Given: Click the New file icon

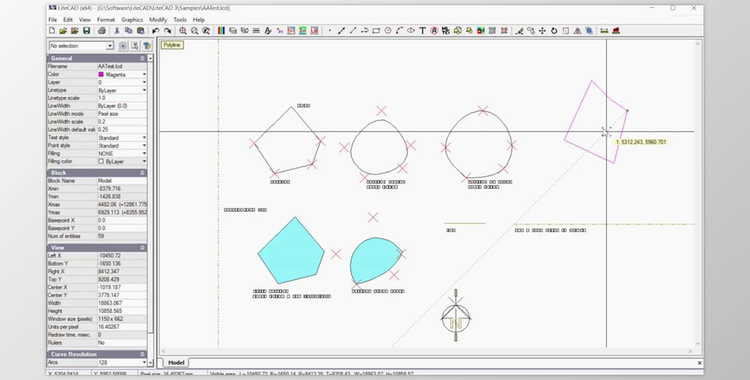Looking at the screenshot, I should (52, 31).
